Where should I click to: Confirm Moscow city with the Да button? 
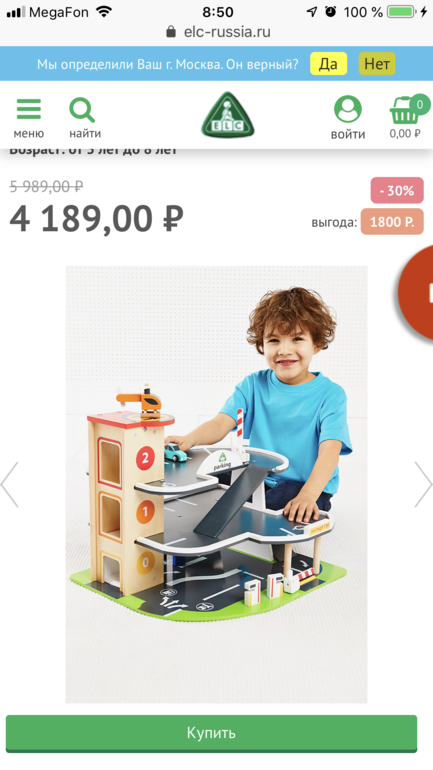[x=328, y=64]
